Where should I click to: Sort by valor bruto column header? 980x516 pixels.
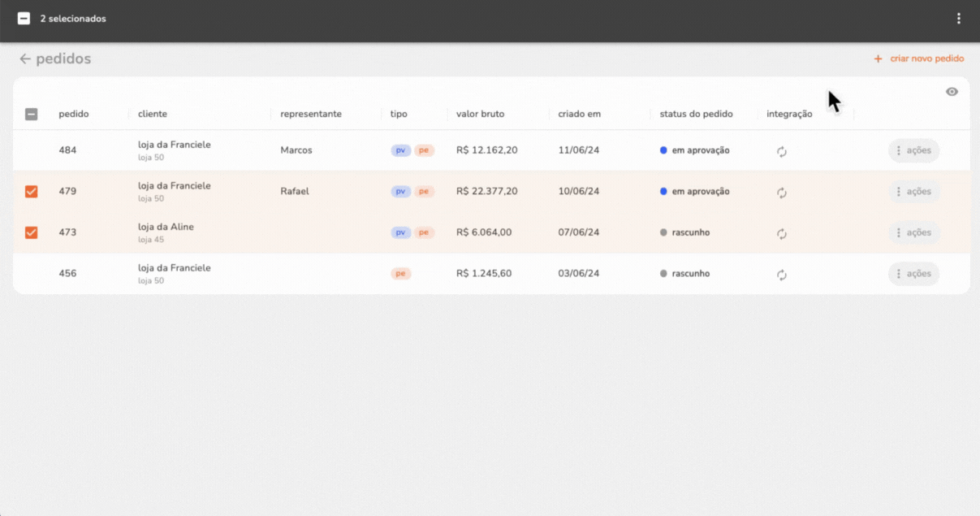[x=480, y=114]
